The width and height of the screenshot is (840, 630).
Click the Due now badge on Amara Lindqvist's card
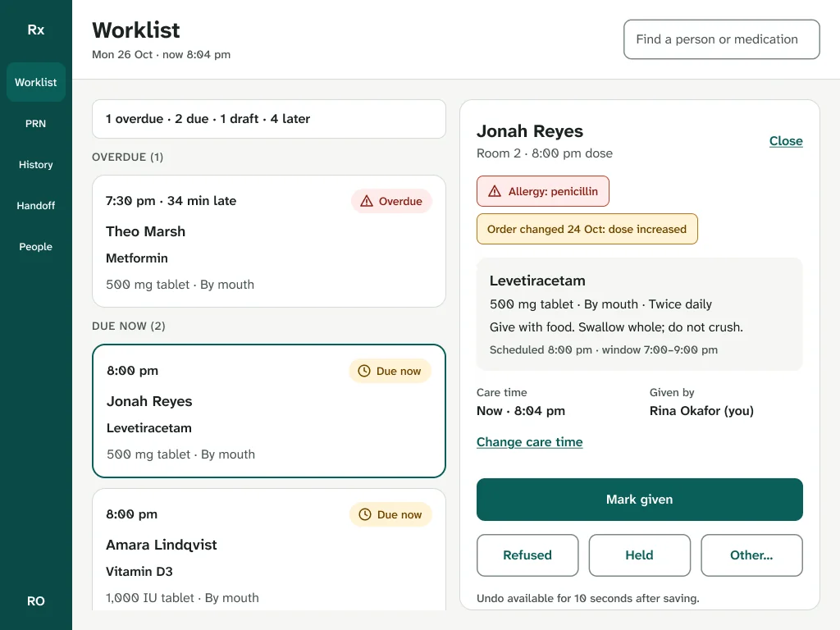click(390, 514)
